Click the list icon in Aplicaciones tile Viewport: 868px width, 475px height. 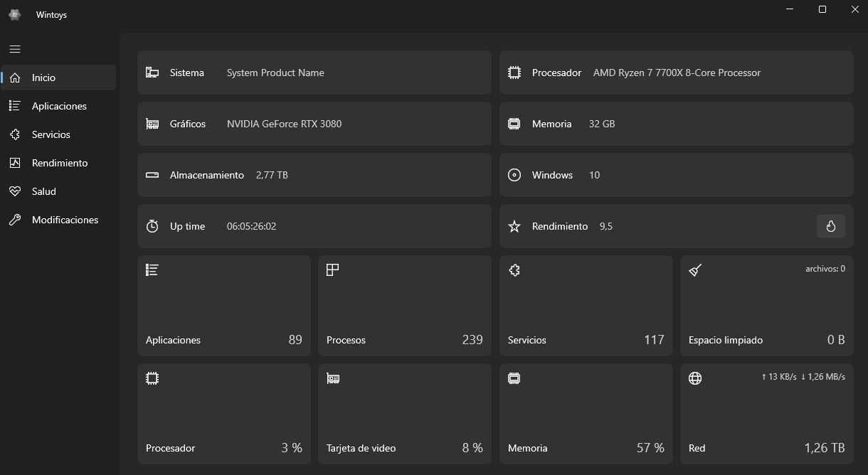[x=152, y=270]
